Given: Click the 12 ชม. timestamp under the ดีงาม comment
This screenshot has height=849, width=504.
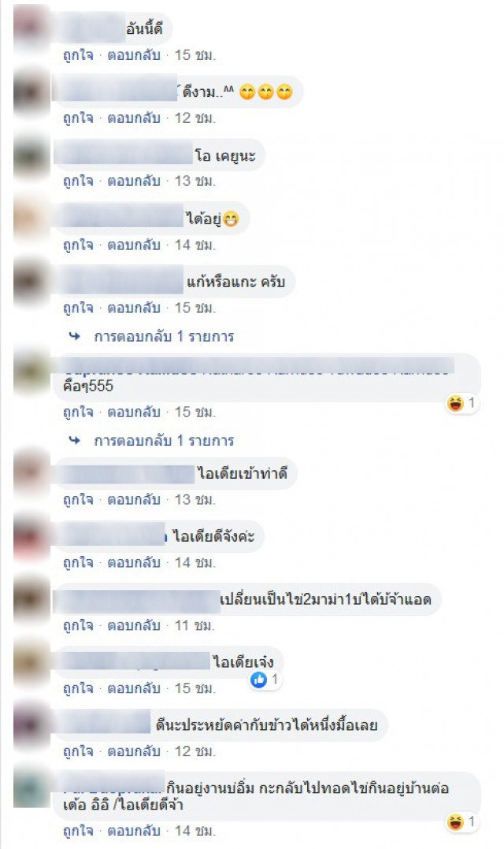Looking at the screenshot, I should (195, 118).
